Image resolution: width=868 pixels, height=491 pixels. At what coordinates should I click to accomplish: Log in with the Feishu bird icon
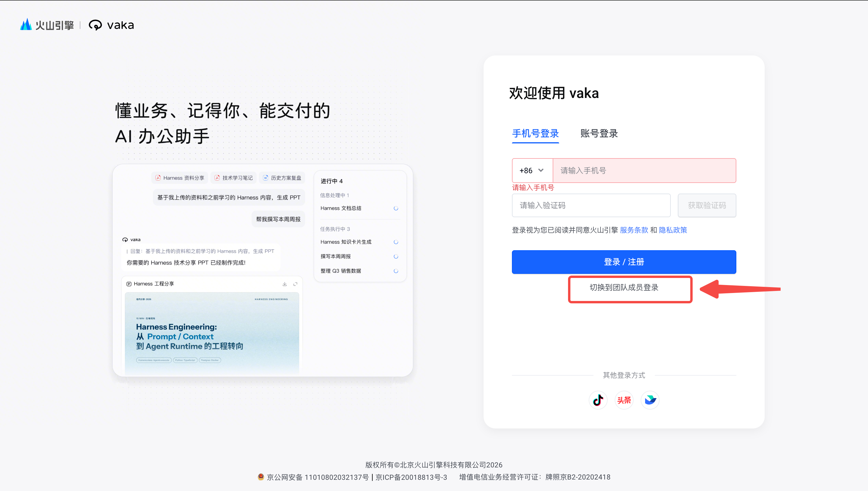click(x=650, y=400)
